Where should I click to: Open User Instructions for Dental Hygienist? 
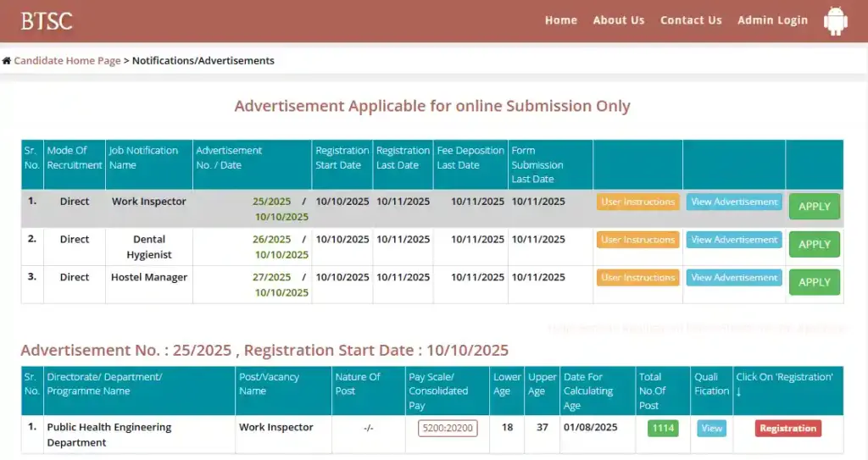[637, 241]
